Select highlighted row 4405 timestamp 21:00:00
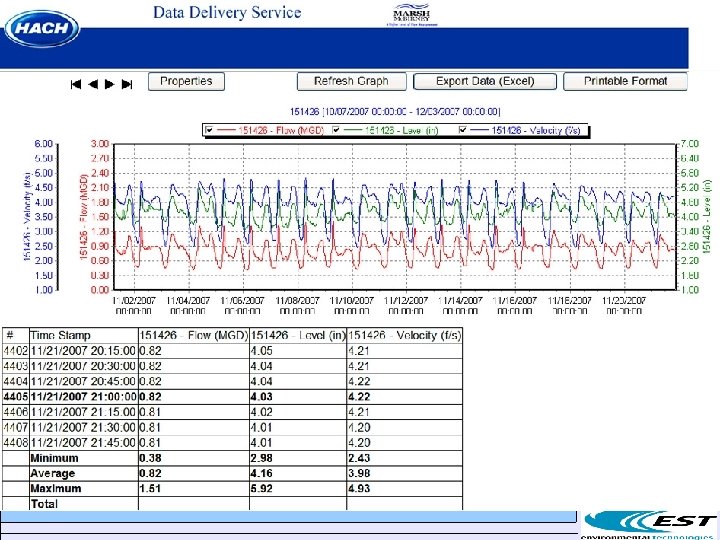720x540 pixels. [x=84, y=397]
